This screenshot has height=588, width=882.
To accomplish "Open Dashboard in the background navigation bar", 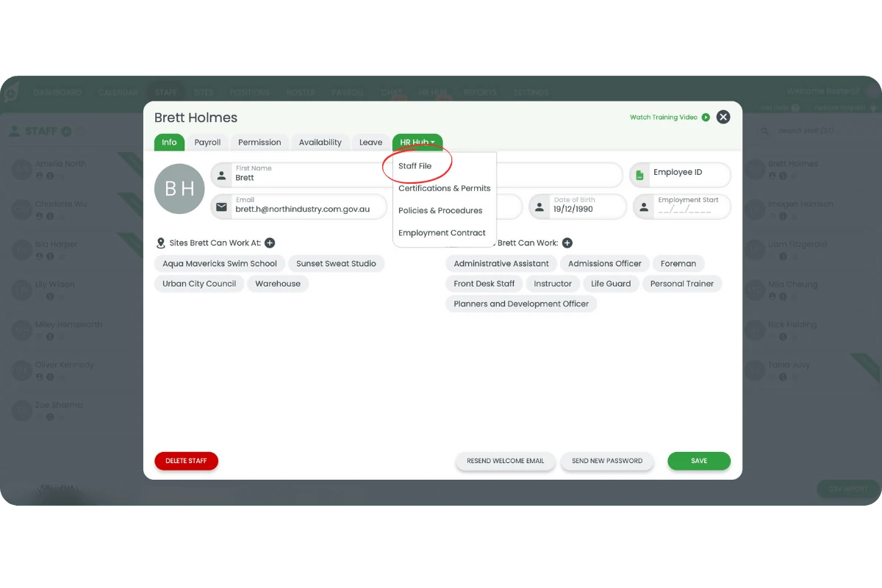I will click(58, 93).
